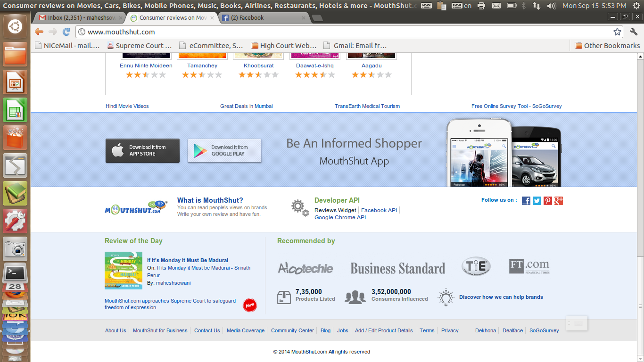Open the green books dictionary app
This screenshot has height=362, width=644.
point(15,193)
